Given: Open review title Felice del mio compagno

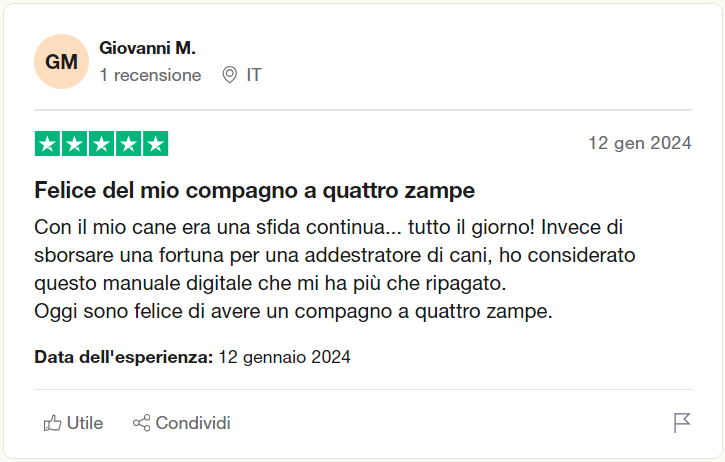Looking at the screenshot, I should [x=255, y=190].
